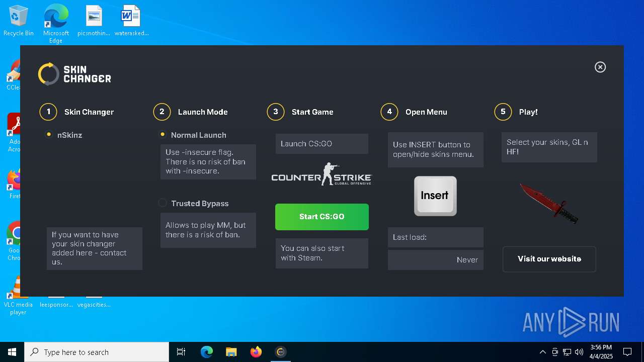
Task: Click the Skin Changer taskbar app icon
Action: pos(281,352)
